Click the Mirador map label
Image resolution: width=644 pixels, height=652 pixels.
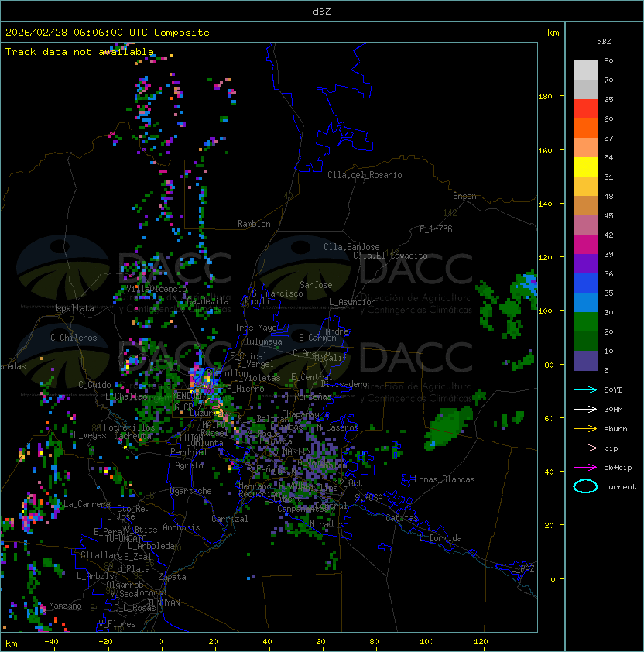327,524
